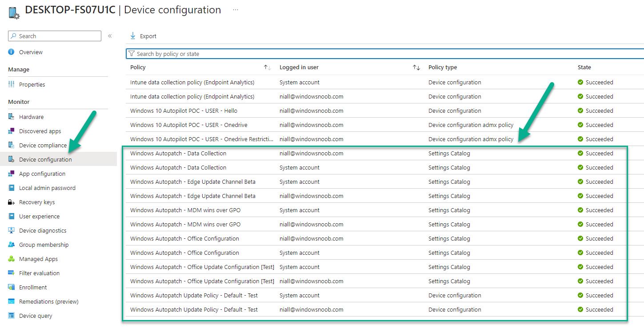The width and height of the screenshot is (644, 336).
Task: Click the filter funnel icon in search box
Action: point(132,54)
